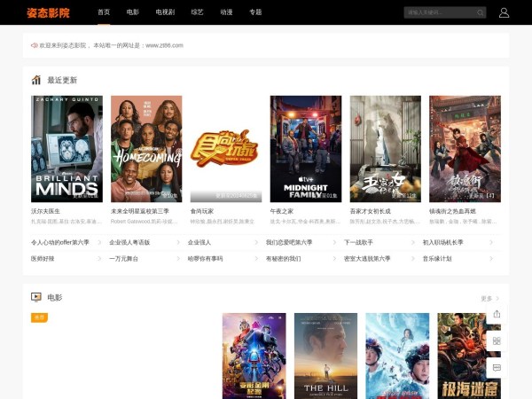Click the 电影 section play icon
532x399 pixels.
[x=36, y=297]
